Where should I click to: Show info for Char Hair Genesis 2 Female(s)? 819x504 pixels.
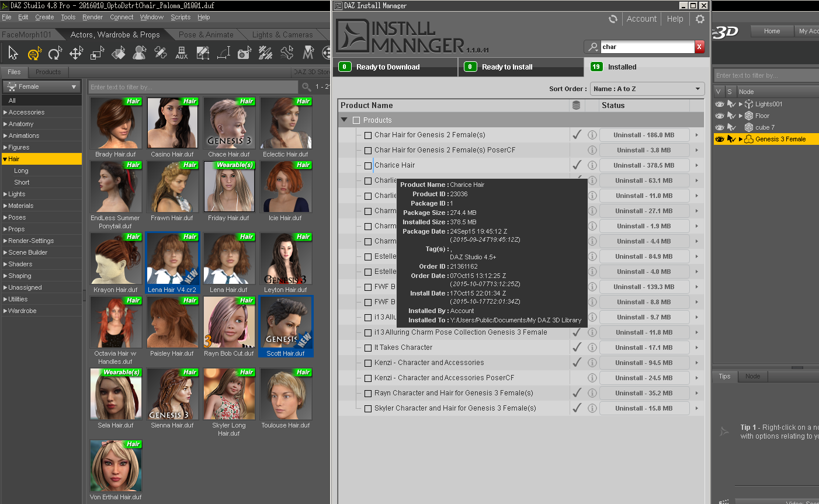[592, 135]
